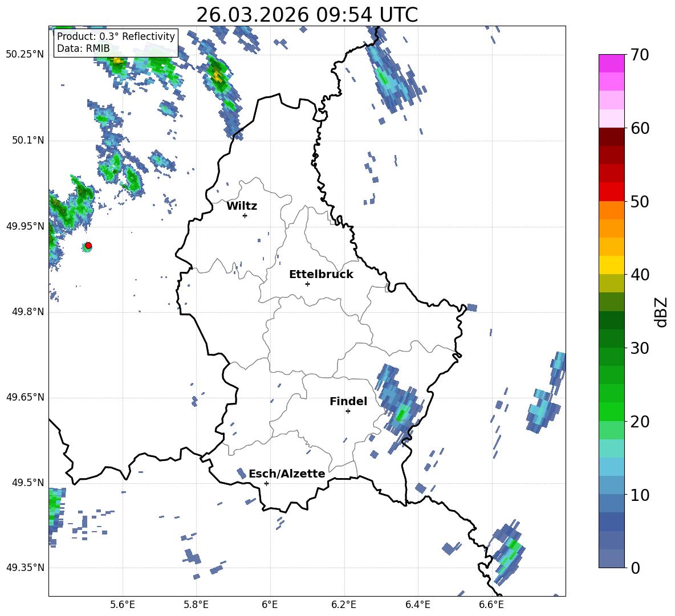Screen dimensions: 675x616
Task: Click the '49.35°N' latitude label
Action: (25, 568)
